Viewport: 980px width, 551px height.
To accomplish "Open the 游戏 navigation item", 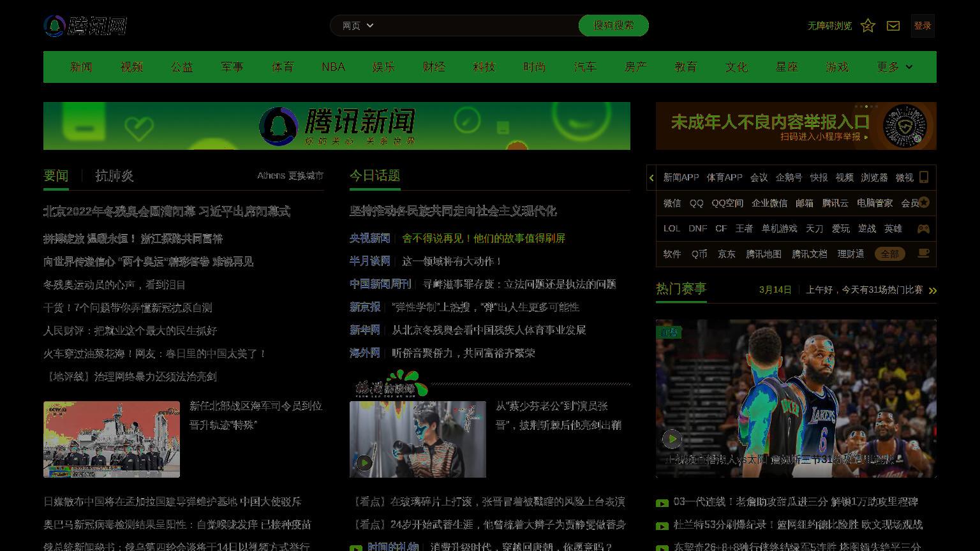I will coord(837,67).
